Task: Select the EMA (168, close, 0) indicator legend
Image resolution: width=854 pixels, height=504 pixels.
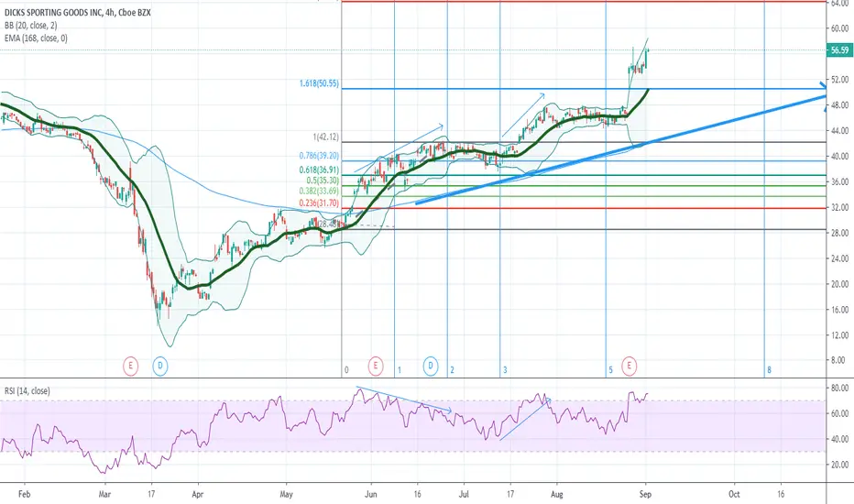Action: pos(36,38)
